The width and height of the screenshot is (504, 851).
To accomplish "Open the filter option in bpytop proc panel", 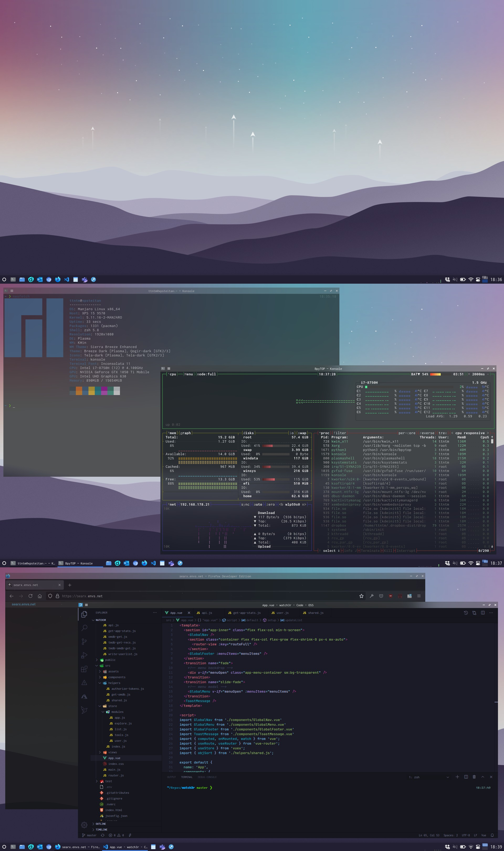I will [340, 433].
